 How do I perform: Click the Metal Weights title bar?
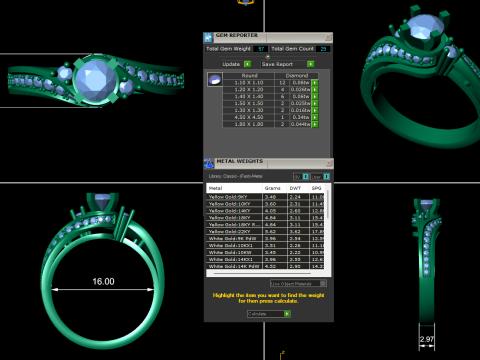pyautogui.click(x=270, y=163)
